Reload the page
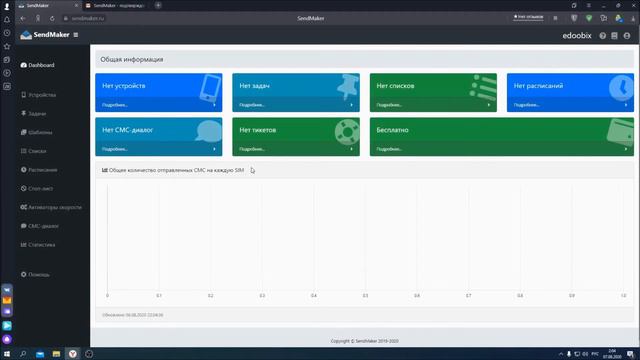 pyautogui.click(x=52, y=19)
